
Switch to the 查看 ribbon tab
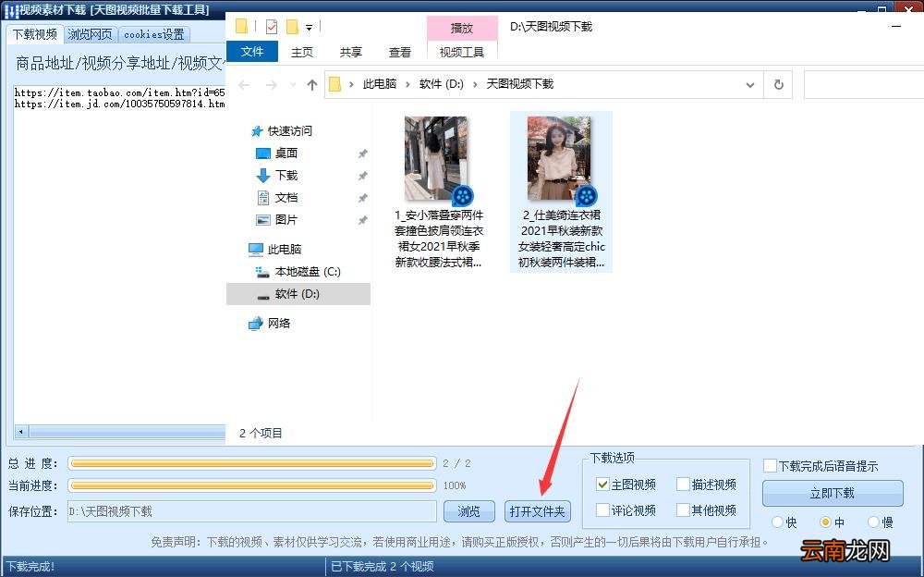[399, 52]
